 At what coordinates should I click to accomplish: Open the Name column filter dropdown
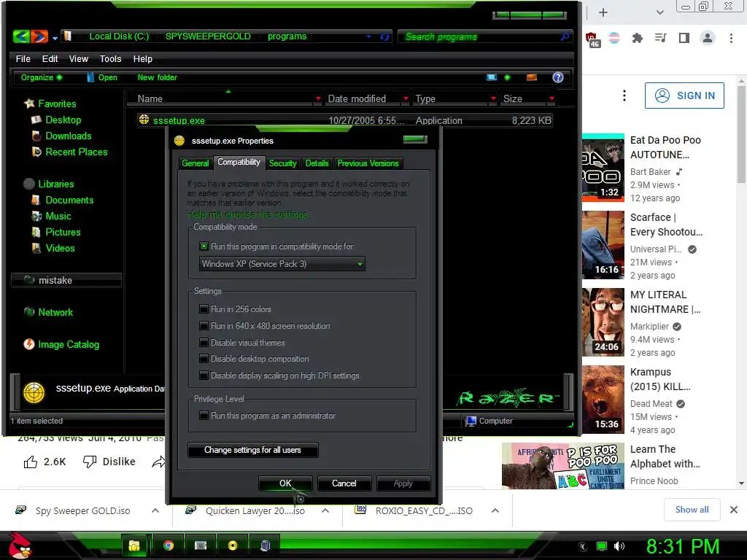pyautogui.click(x=318, y=98)
